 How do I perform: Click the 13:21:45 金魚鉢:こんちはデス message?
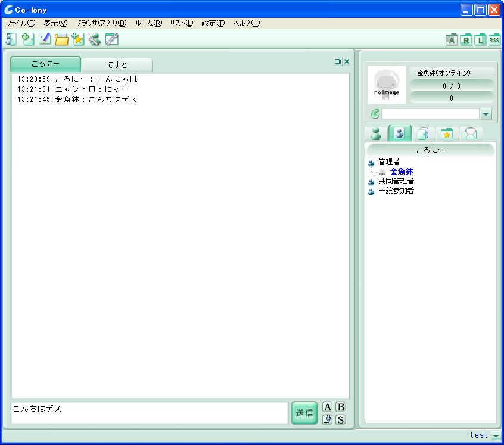(77, 99)
